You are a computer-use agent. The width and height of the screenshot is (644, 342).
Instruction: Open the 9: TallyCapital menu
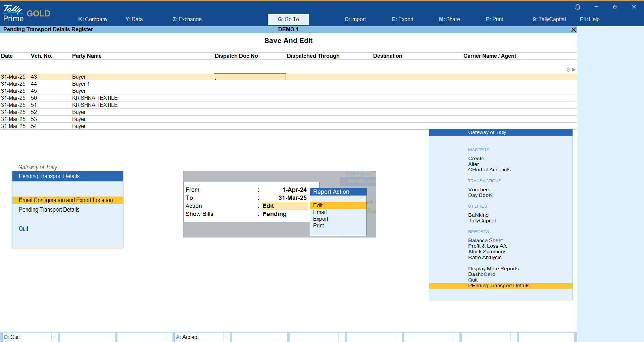pyautogui.click(x=549, y=19)
